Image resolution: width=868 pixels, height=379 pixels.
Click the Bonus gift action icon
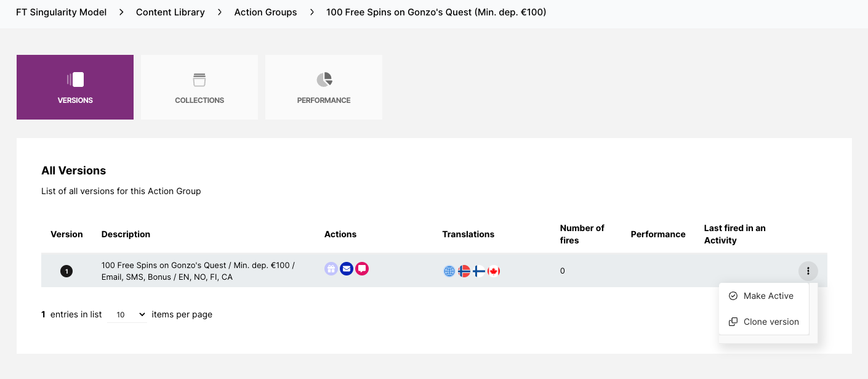331,269
